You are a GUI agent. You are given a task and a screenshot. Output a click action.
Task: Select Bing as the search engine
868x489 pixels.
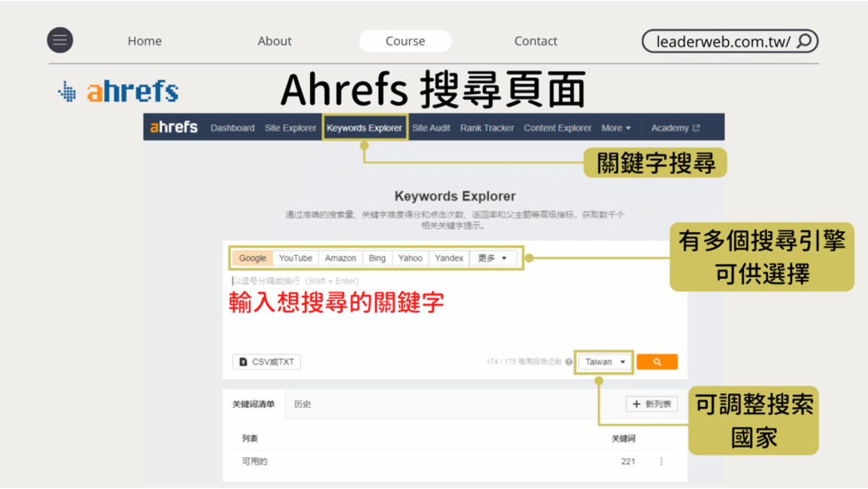[x=377, y=258]
